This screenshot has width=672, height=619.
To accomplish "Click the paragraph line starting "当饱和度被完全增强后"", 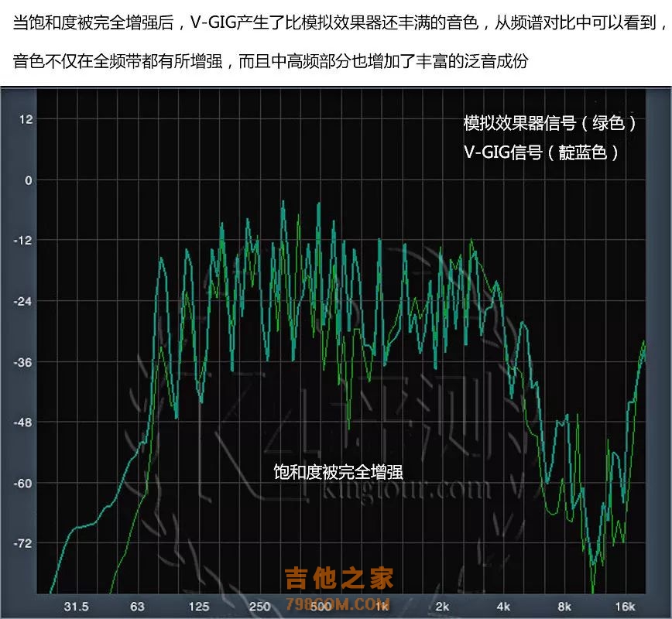I will [x=341, y=22].
